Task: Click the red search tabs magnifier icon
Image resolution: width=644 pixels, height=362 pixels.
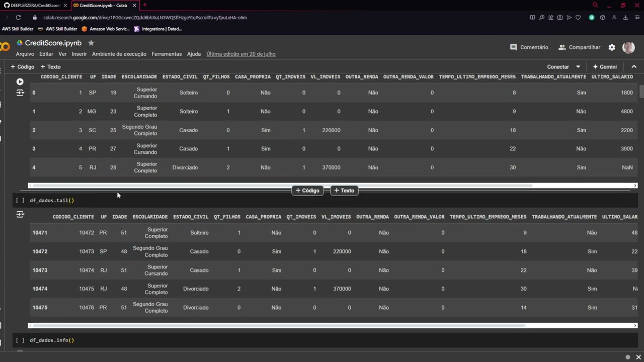Action: [595, 5]
